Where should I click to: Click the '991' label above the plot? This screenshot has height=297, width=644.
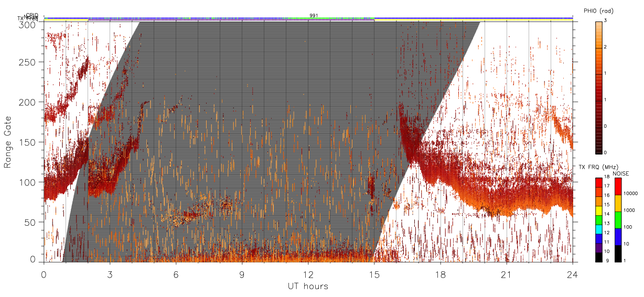314,15
